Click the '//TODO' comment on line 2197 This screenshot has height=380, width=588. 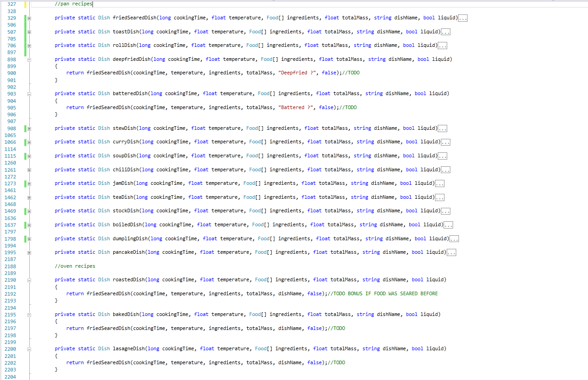pyautogui.click(x=336, y=328)
